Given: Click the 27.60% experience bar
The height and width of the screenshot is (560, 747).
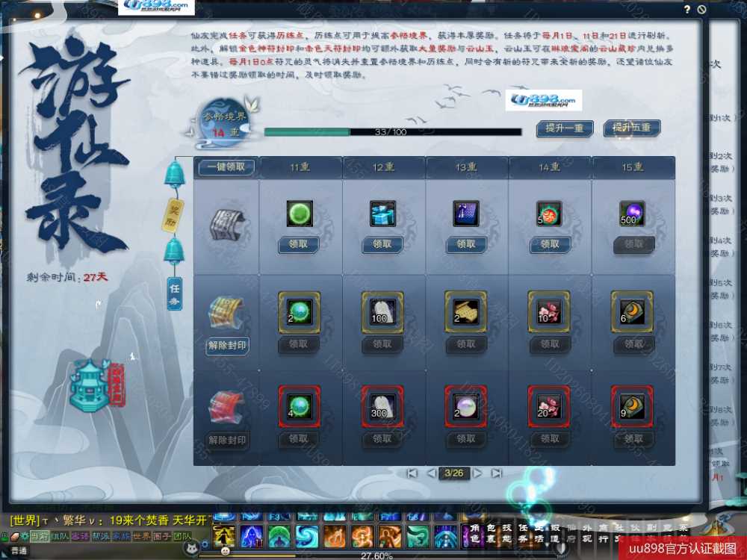Looking at the screenshot, I should point(376,556).
